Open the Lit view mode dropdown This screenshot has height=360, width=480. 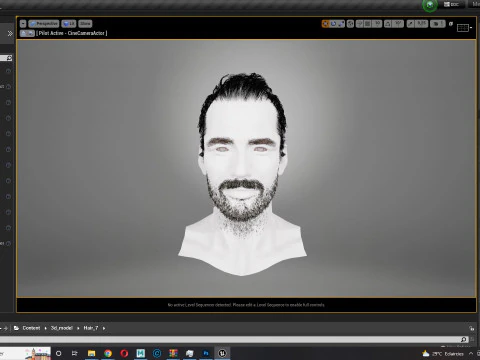tap(69, 24)
